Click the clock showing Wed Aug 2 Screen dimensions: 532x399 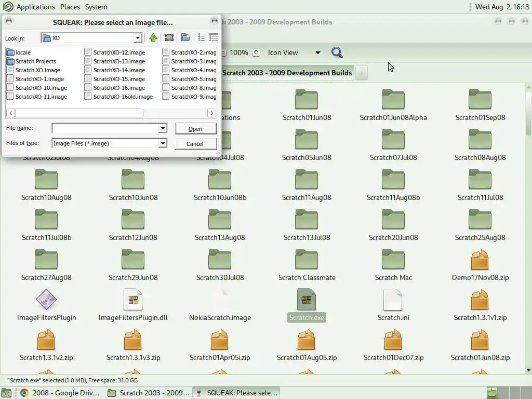pyautogui.click(x=502, y=7)
